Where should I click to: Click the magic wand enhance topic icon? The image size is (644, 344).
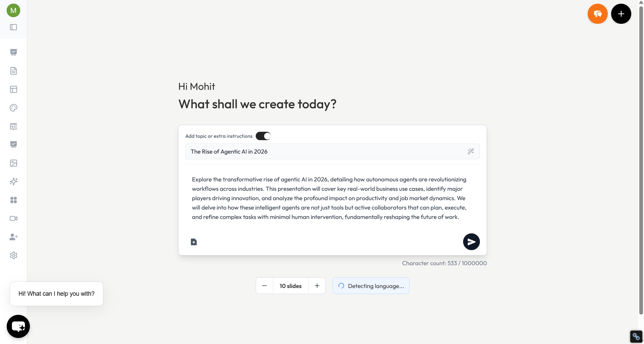click(x=471, y=152)
